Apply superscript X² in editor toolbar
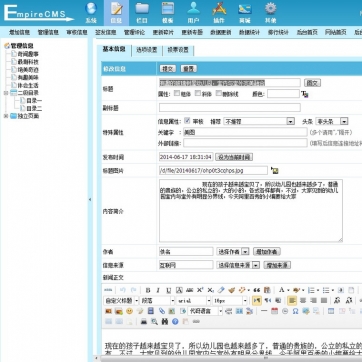This screenshot has height=362, width=362. pyautogui.click(x=200, y=290)
